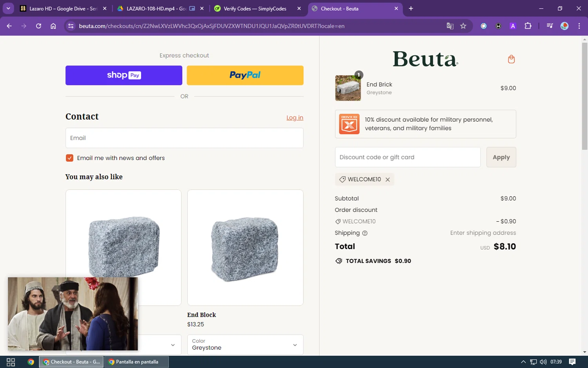Switch to LAZARO-108-HD.mp4 tab
Viewport: 588px width, 368px height.
[x=156, y=8]
